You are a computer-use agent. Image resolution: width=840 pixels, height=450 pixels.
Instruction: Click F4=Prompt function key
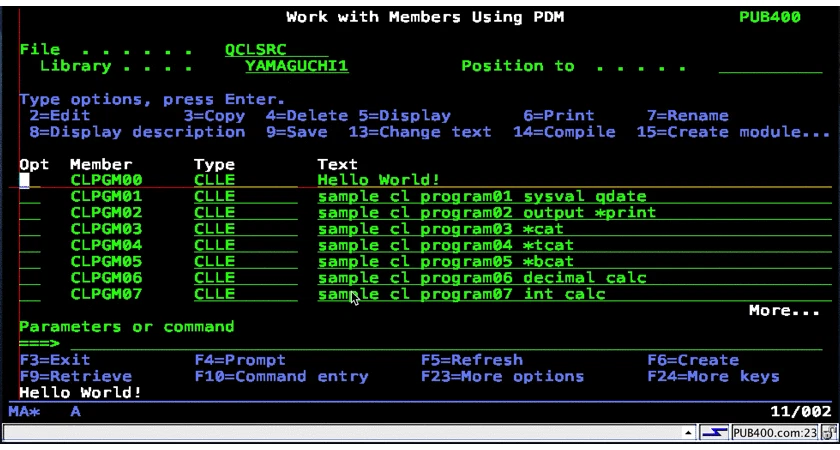(240, 359)
